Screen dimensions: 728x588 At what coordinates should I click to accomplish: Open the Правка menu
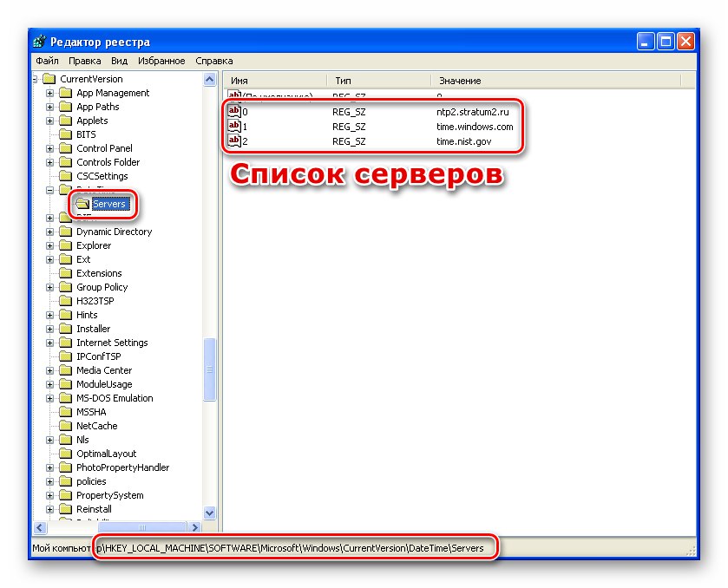(84, 61)
